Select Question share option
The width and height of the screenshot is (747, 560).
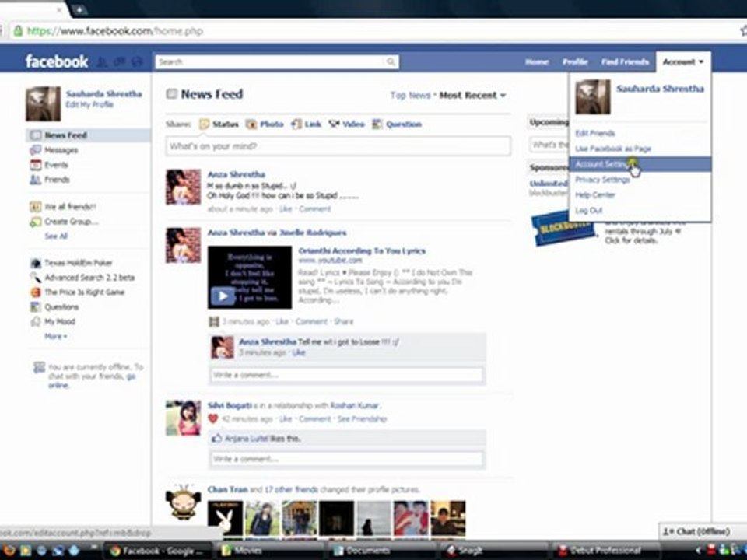tap(397, 124)
